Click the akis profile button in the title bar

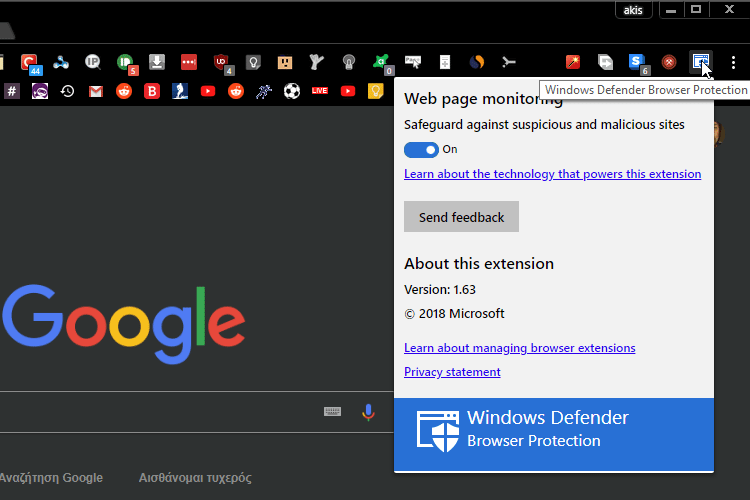(633, 10)
